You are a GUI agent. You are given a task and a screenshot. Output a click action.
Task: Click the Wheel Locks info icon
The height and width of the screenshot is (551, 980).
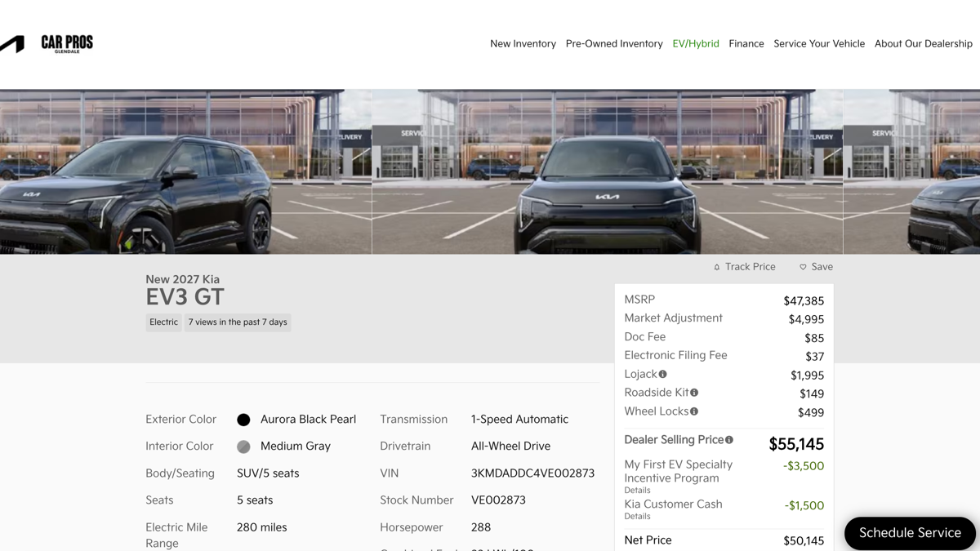694,411
